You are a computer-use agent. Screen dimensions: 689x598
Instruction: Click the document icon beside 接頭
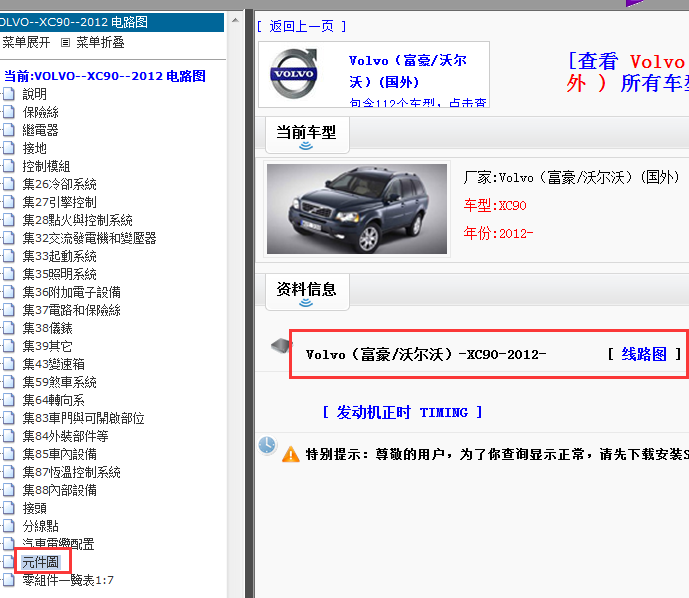click(x=9, y=508)
